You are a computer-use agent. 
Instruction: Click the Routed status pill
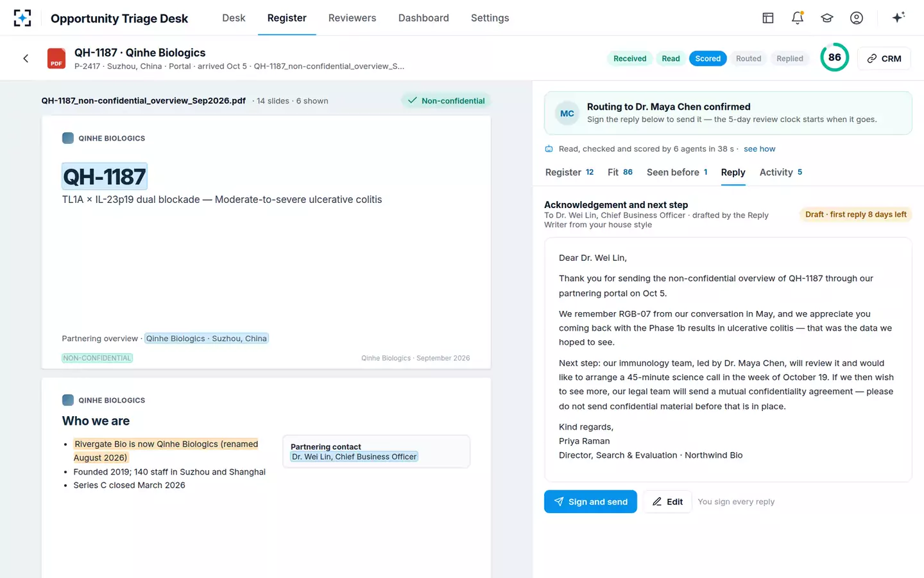tap(748, 58)
